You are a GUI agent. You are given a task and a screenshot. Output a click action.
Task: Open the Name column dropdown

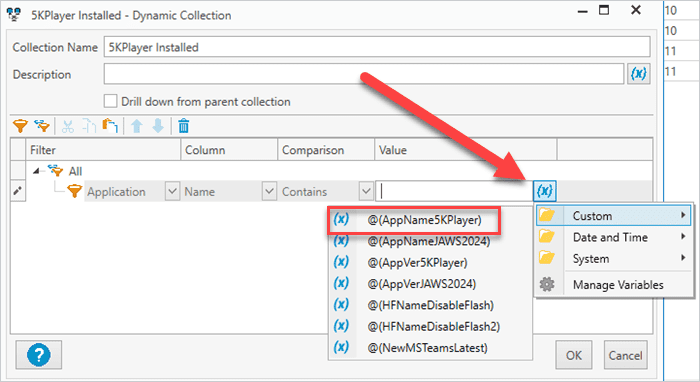[x=269, y=191]
